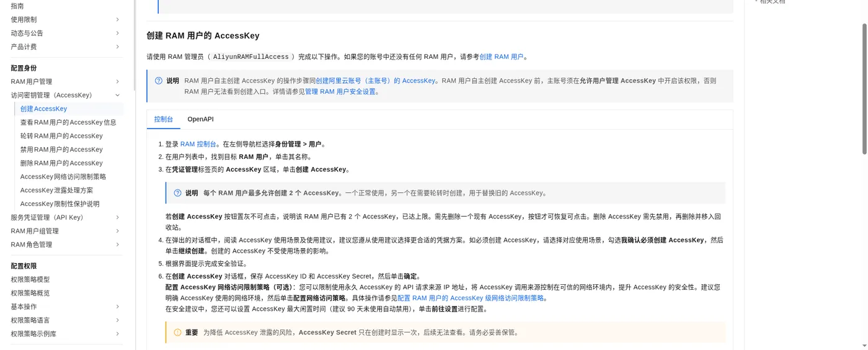
Task: Open 配置 RAM 用户的 AccessKey 级网络访问限制策略 link
Action: [471, 298]
